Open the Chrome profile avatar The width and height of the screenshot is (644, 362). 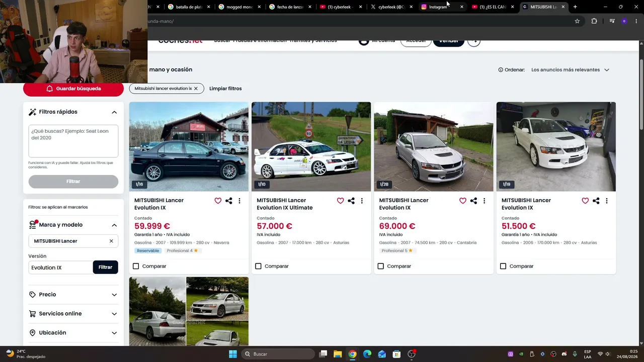[624, 21]
